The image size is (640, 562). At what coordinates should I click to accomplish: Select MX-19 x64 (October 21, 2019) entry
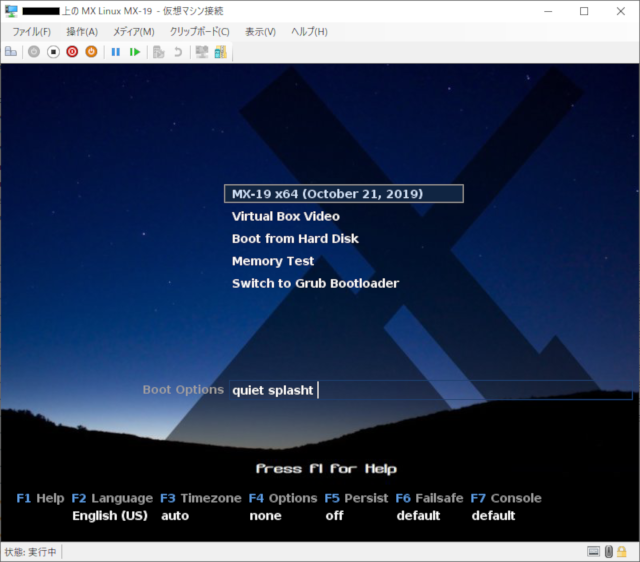pyautogui.click(x=344, y=193)
